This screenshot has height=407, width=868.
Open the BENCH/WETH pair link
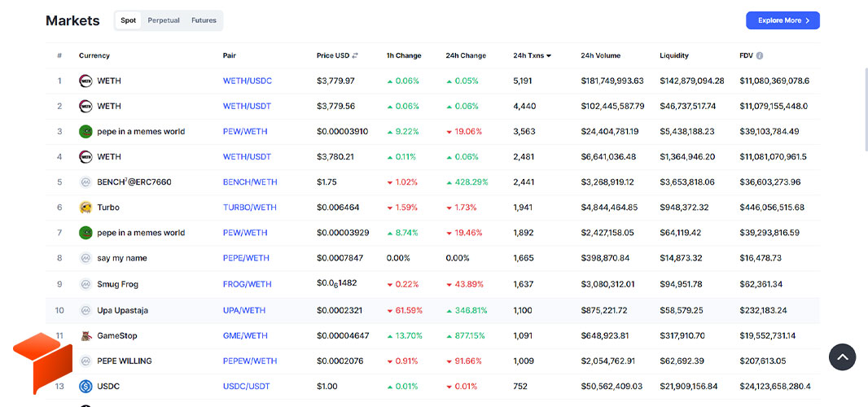click(250, 182)
